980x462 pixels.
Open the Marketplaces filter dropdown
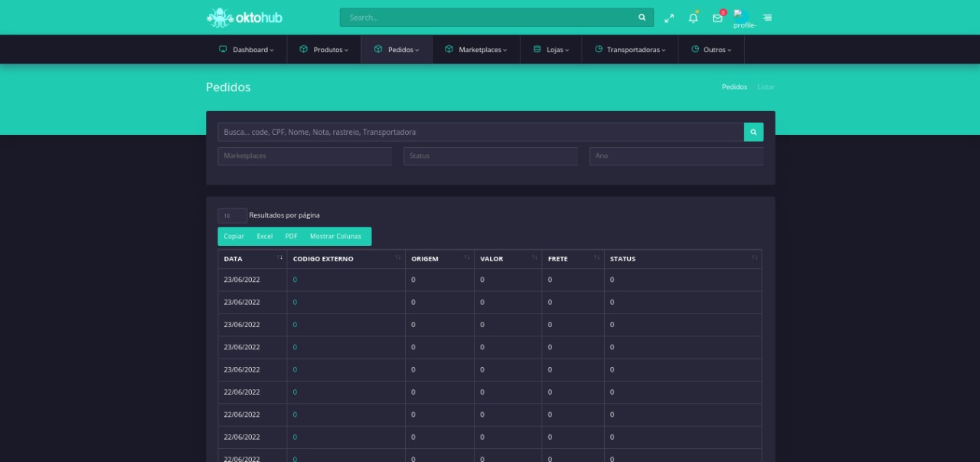(x=305, y=156)
